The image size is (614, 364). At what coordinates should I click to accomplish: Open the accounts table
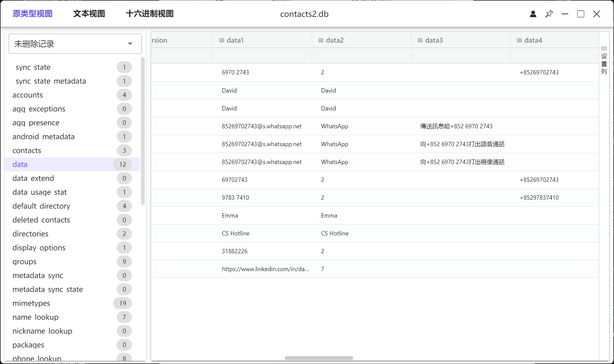pos(28,95)
